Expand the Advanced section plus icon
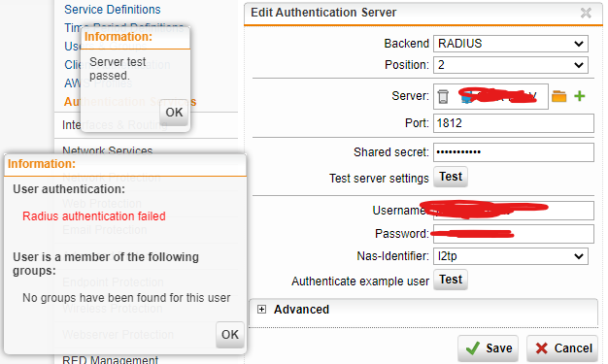608x364 pixels. (x=261, y=310)
